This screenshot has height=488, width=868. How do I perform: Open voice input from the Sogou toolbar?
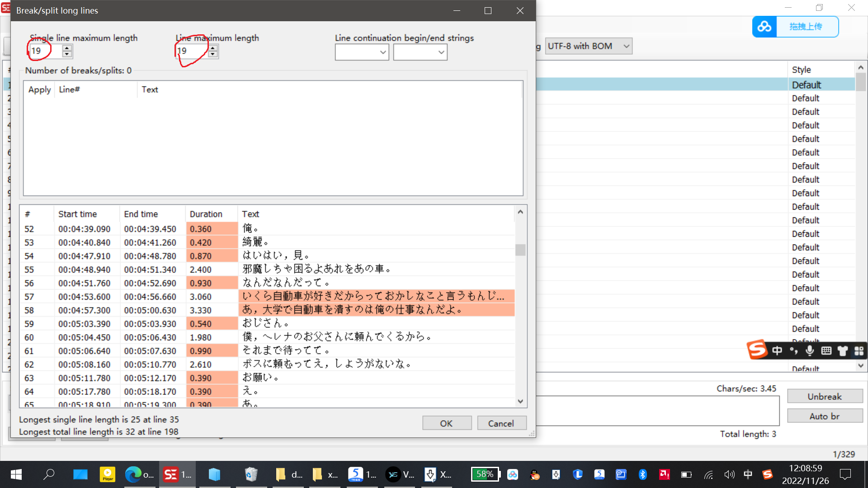click(x=809, y=351)
